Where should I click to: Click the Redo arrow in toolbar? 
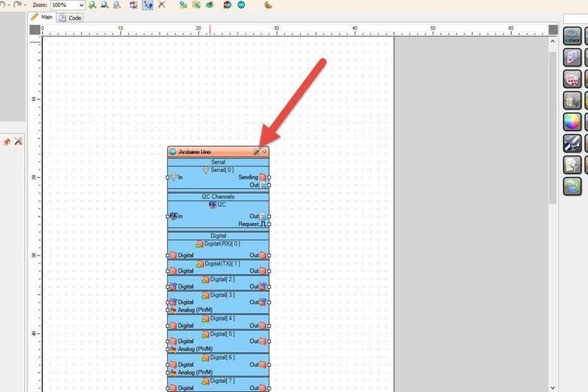(17, 5)
